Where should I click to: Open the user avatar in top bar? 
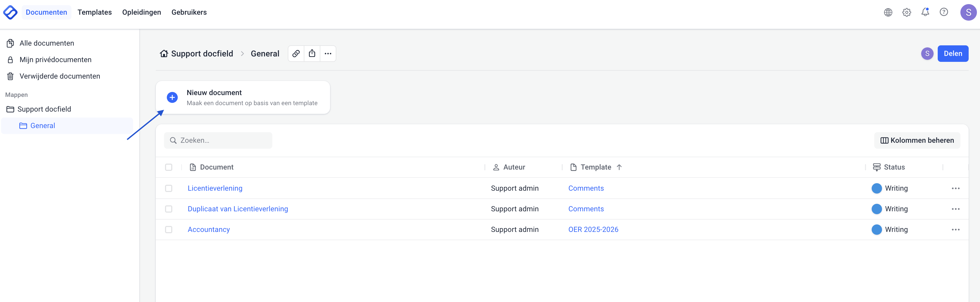tap(968, 12)
